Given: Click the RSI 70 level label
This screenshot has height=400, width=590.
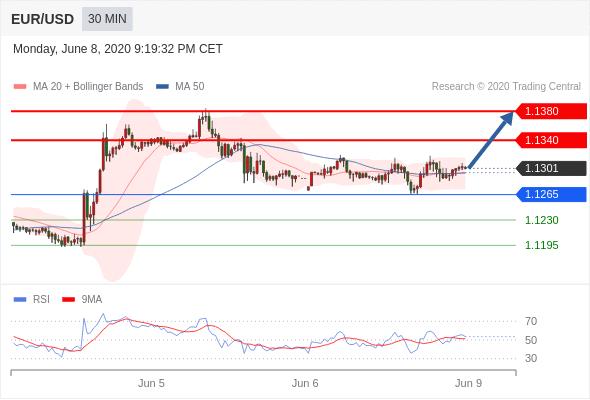Looking at the screenshot, I should point(531,321).
